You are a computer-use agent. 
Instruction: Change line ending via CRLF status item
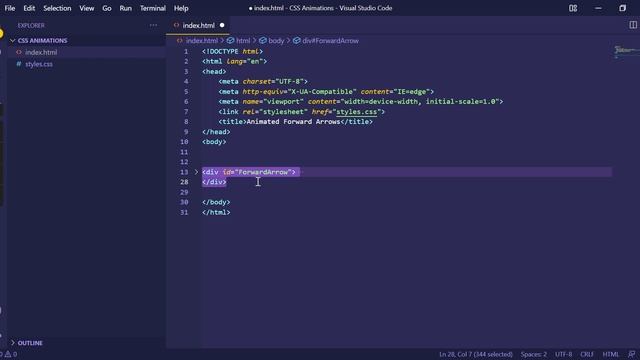[587, 354]
